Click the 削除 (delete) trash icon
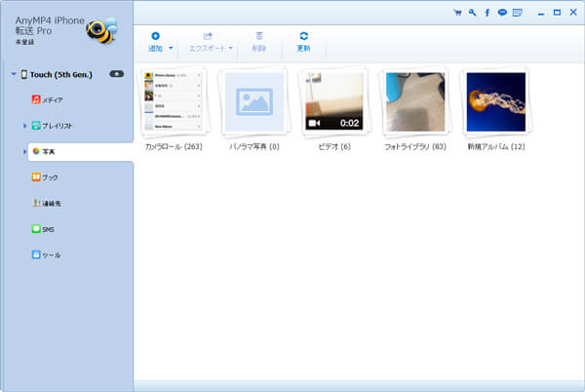This screenshot has width=585, height=392. click(x=258, y=36)
